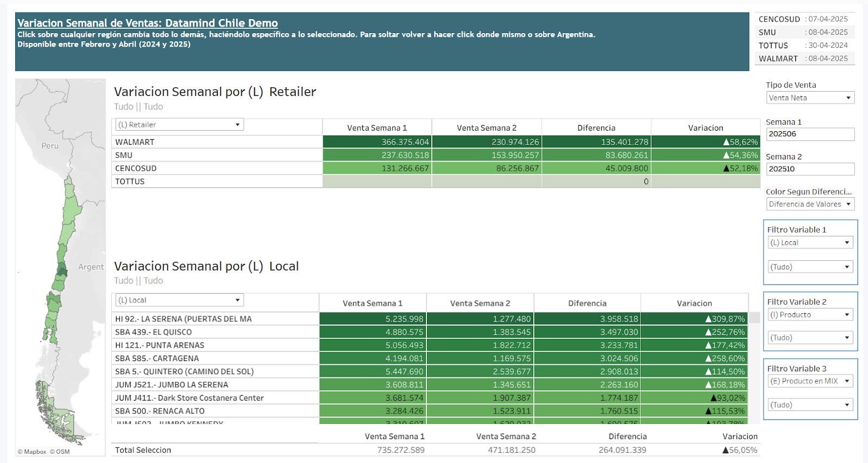Open Filtro Variable 1 dimension dropdown

(x=810, y=243)
